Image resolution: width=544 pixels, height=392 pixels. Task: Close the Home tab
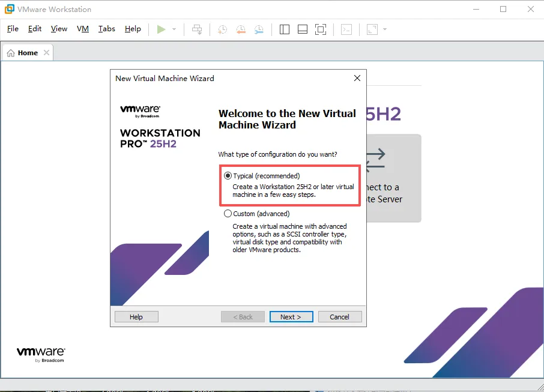coord(46,52)
